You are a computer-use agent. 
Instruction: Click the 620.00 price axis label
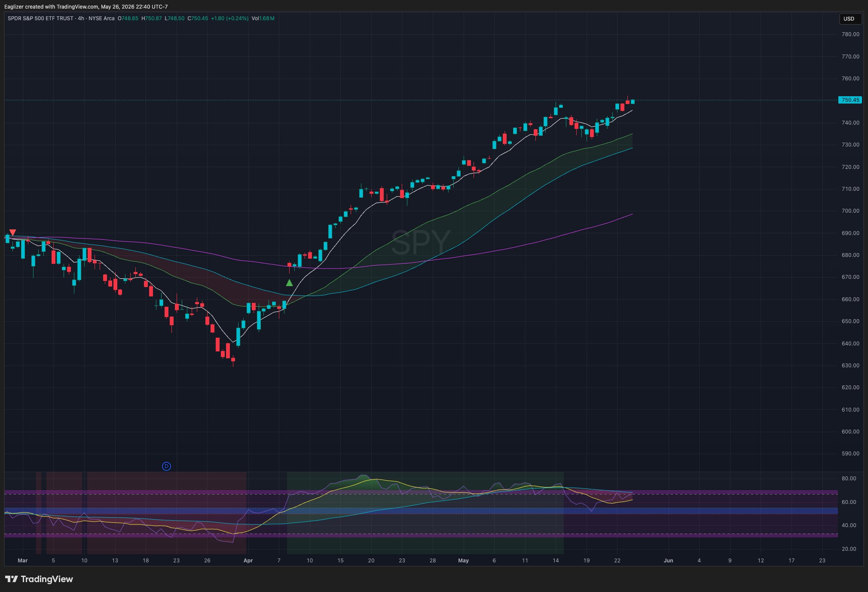(x=850, y=388)
